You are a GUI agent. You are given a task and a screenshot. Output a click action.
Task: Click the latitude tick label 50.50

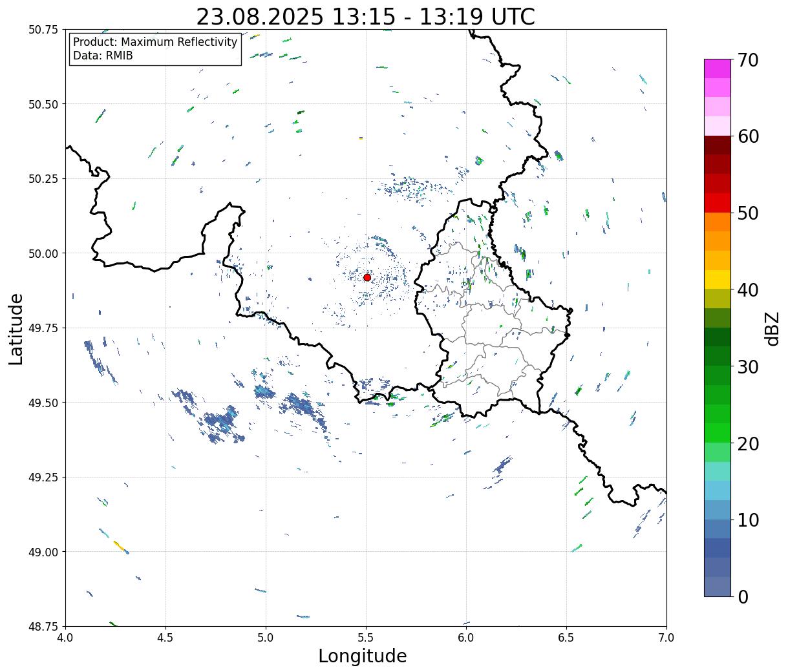tap(43, 105)
